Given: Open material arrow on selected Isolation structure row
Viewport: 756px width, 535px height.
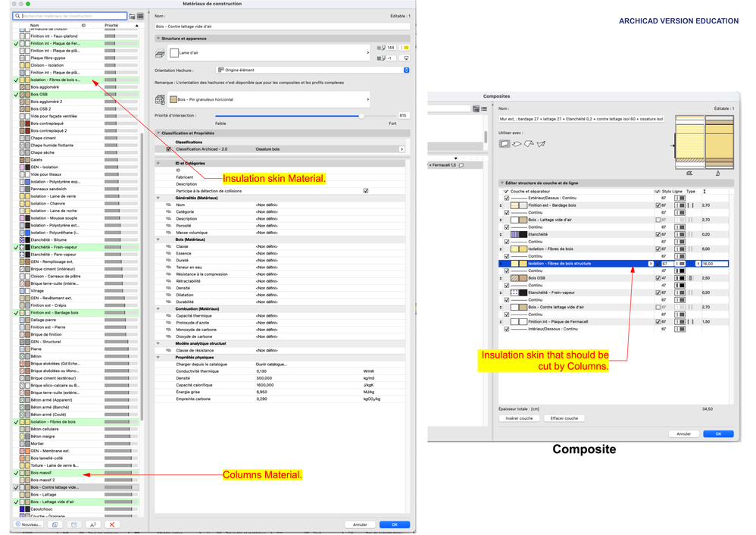Looking at the screenshot, I should pyautogui.click(x=651, y=264).
